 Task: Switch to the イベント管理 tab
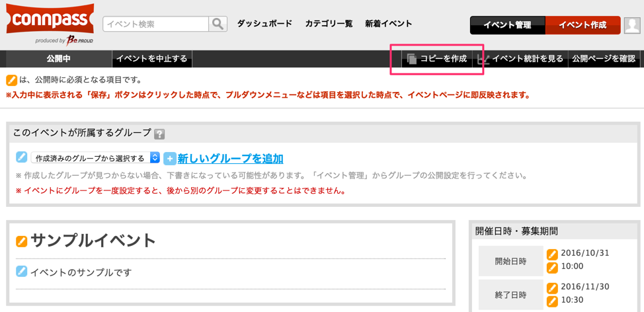click(508, 26)
